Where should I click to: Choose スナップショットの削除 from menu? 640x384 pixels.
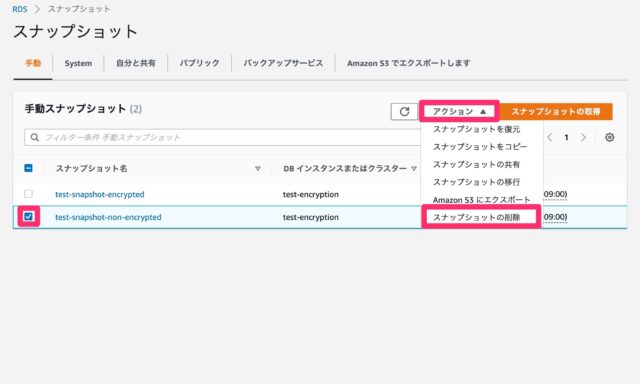476,218
